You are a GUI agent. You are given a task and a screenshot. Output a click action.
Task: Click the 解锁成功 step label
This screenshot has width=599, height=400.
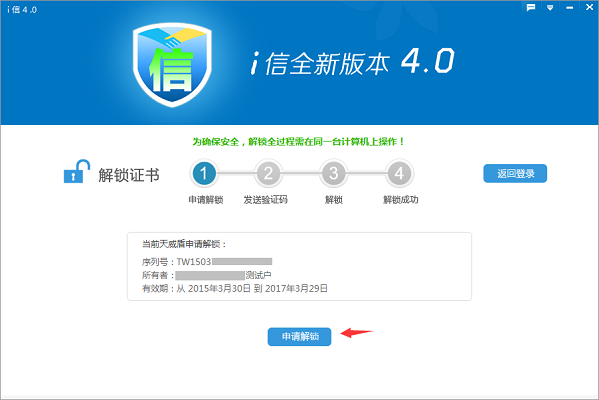[401, 199]
